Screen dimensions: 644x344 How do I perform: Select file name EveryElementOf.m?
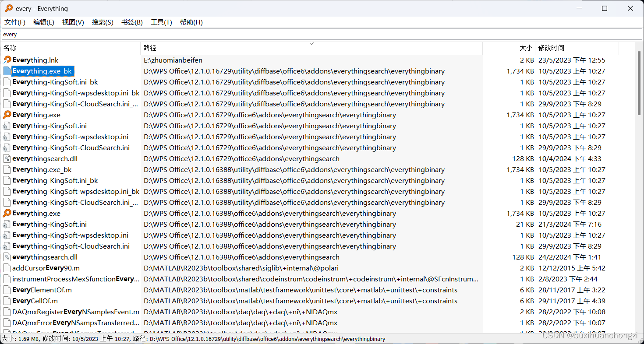[42, 290]
